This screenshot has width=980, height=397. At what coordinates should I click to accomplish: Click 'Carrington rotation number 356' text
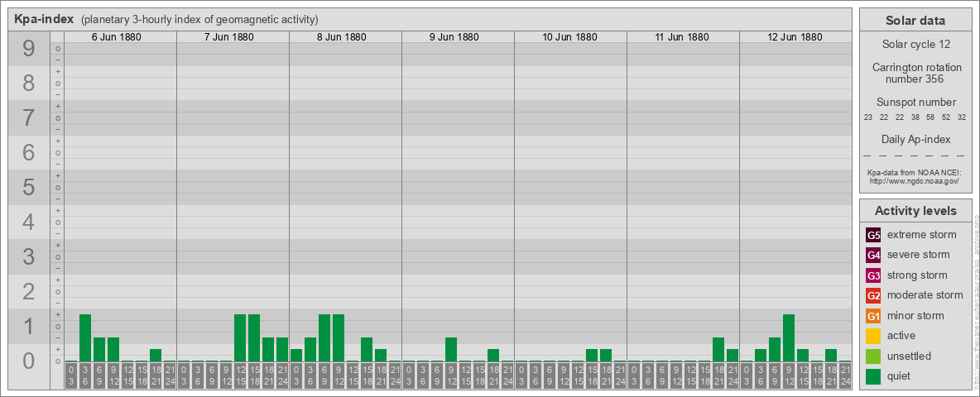915,73
